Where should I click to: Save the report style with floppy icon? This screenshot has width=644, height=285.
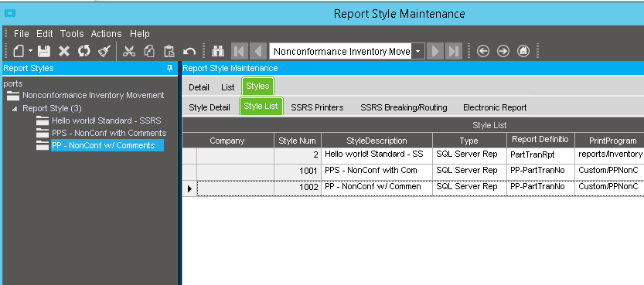click(44, 51)
